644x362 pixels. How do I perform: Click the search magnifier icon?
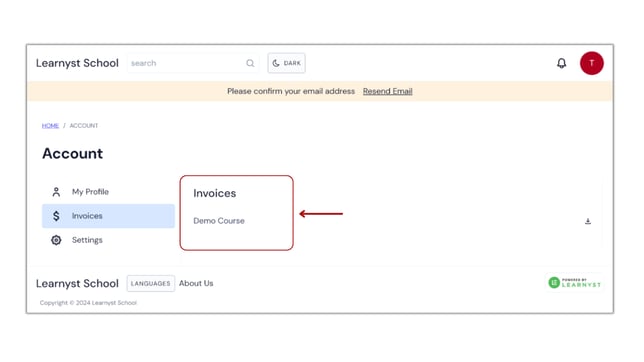point(250,63)
